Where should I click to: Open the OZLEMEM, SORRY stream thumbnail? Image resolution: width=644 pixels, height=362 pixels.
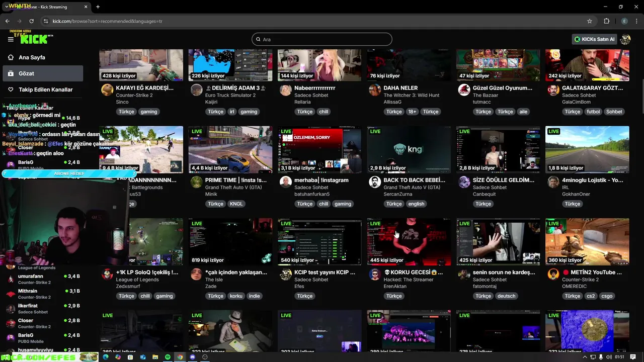tap(319, 149)
